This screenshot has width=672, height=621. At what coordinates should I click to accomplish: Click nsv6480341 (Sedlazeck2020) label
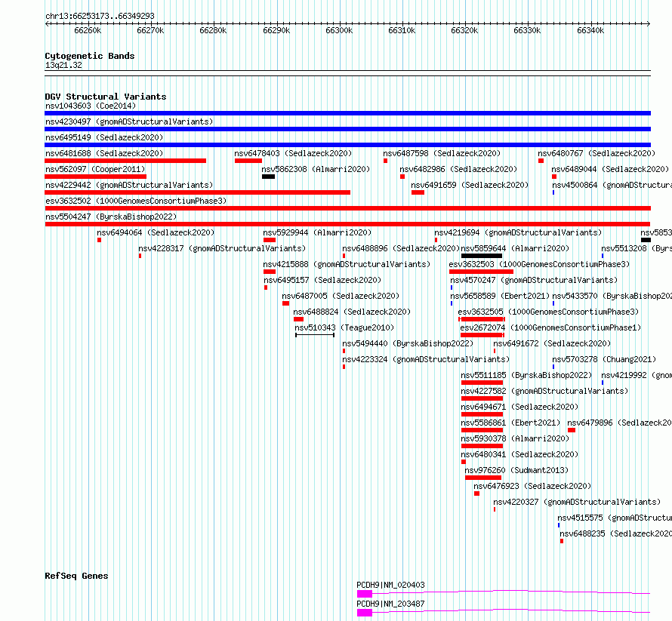click(519, 454)
